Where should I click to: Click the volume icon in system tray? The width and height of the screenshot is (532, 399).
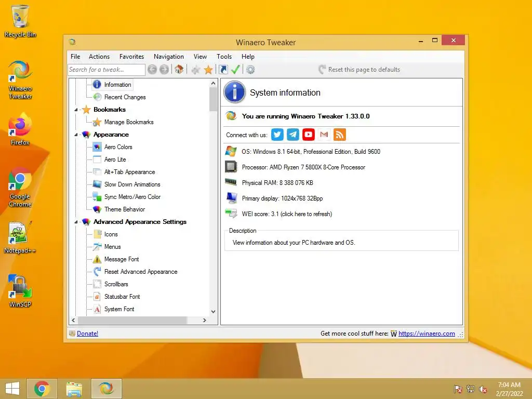tap(483, 389)
